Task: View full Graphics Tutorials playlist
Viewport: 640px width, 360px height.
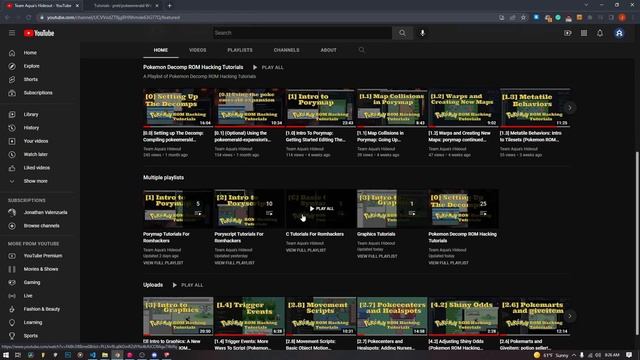Action: [377, 256]
